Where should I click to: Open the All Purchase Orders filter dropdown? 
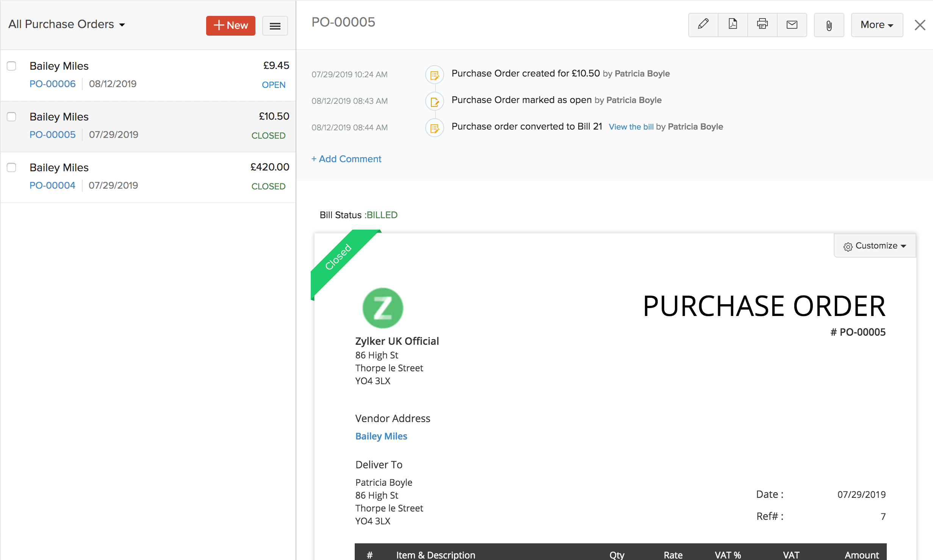[x=67, y=24]
